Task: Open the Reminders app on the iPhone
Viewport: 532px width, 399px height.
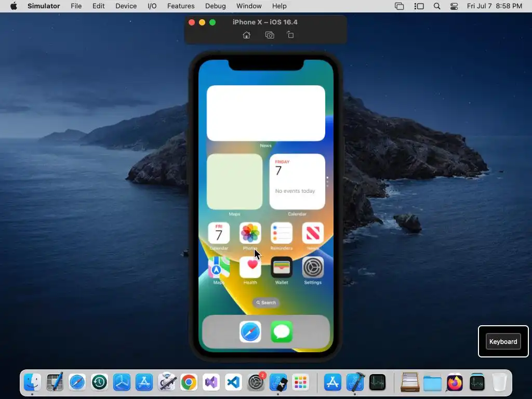Action: click(281, 233)
